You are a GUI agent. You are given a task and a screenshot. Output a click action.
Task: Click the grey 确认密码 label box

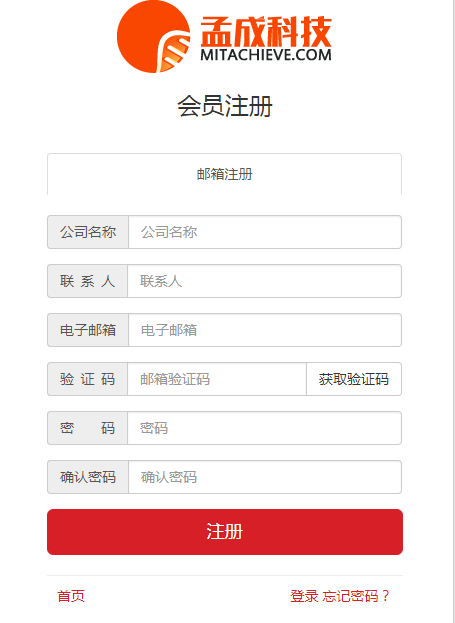pyautogui.click(x=88, y=477)
